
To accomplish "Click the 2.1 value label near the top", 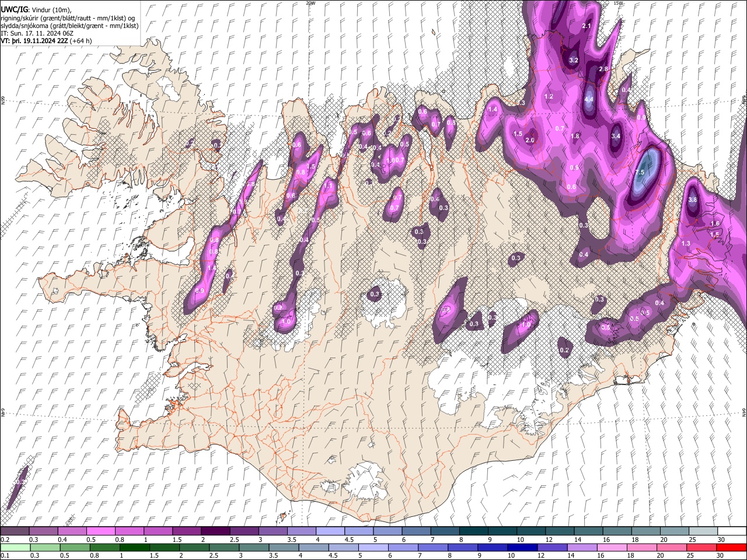I will point(587,26).
